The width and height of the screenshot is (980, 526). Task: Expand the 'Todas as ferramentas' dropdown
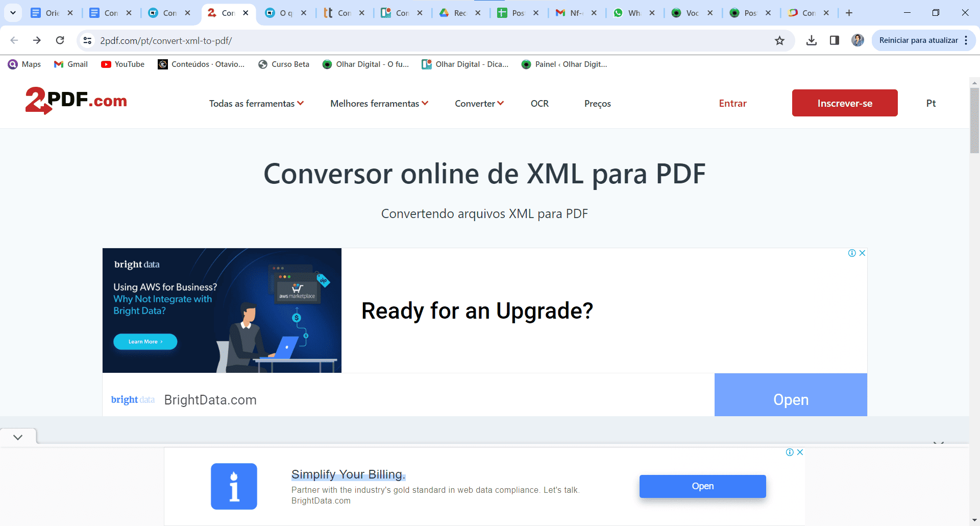pyautogui.click(x=256, y=103)
